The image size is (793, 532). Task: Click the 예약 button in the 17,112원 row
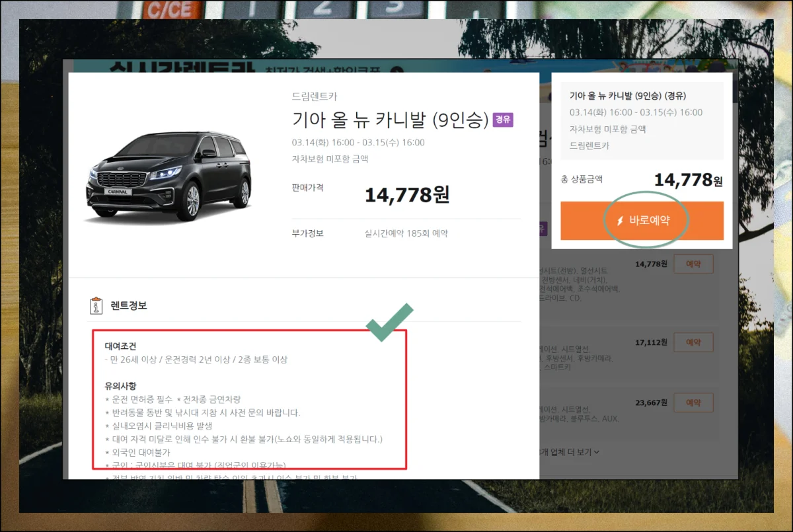693,342
